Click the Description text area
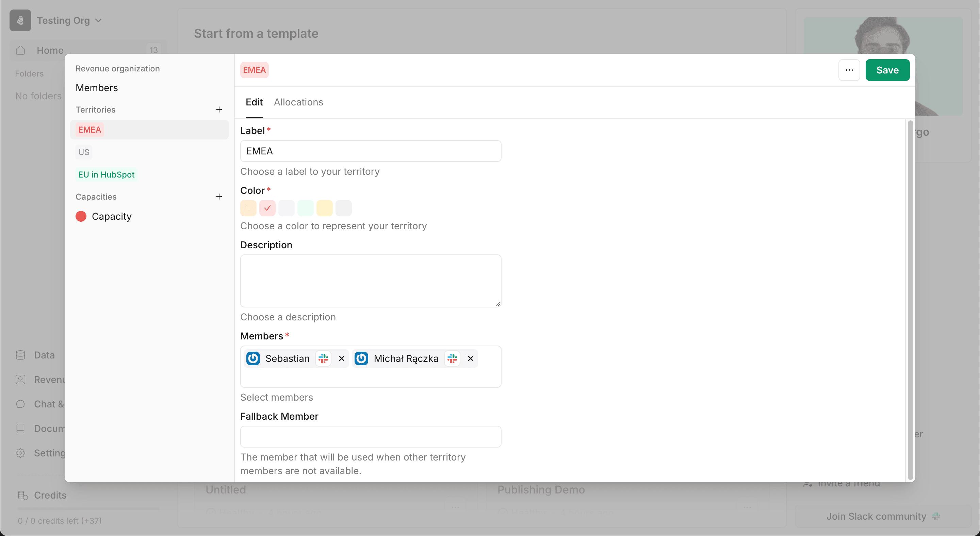This screenshot has height=536, width=980. 371,281
